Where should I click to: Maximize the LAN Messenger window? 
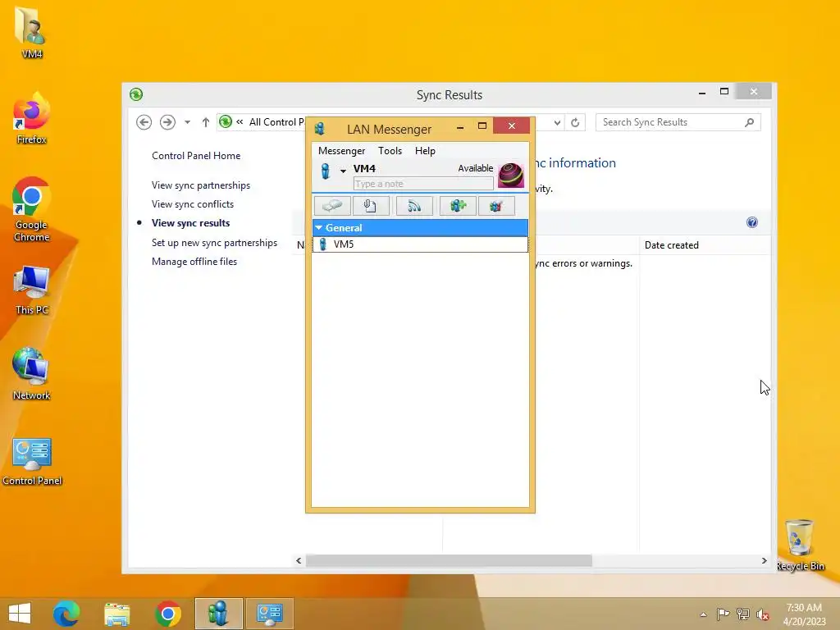point(482,126)
